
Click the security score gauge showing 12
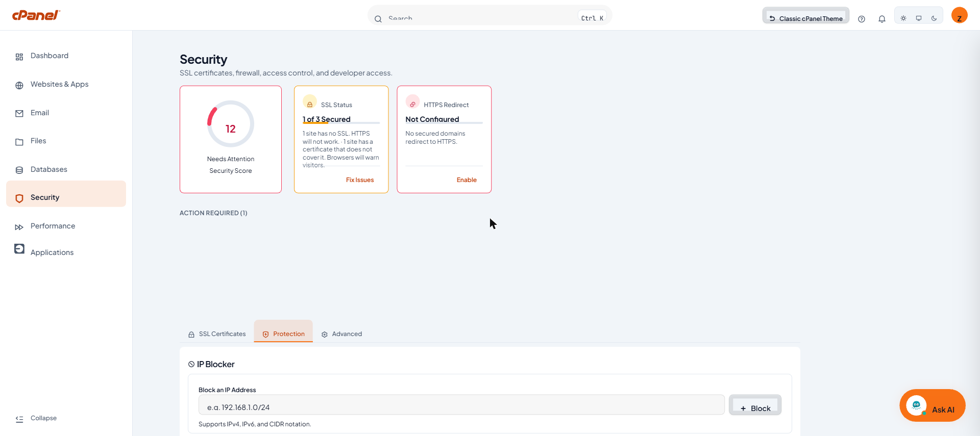point(231,124)
